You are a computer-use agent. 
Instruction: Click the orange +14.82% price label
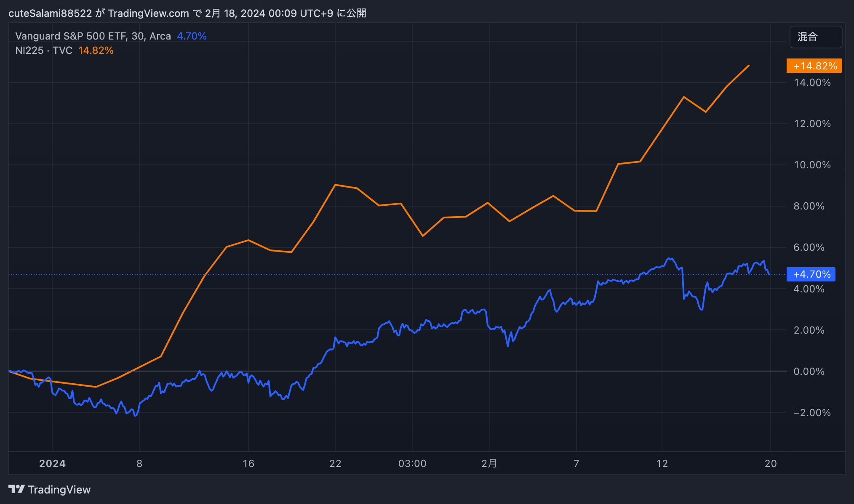click(814, 66)
